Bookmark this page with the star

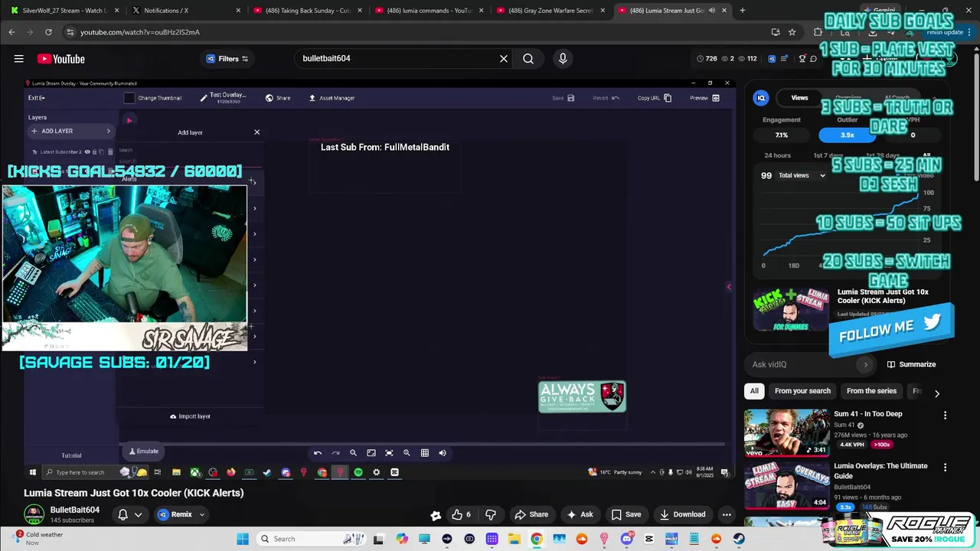792,32
